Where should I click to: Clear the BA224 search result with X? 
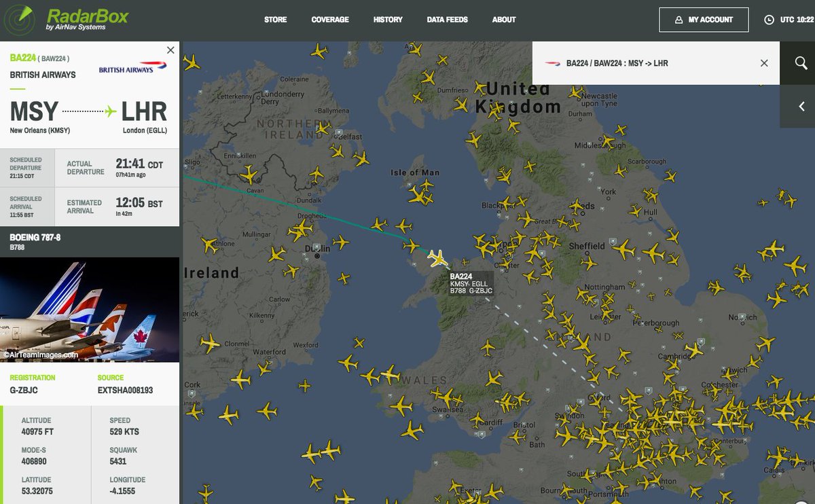click(764, 63)
